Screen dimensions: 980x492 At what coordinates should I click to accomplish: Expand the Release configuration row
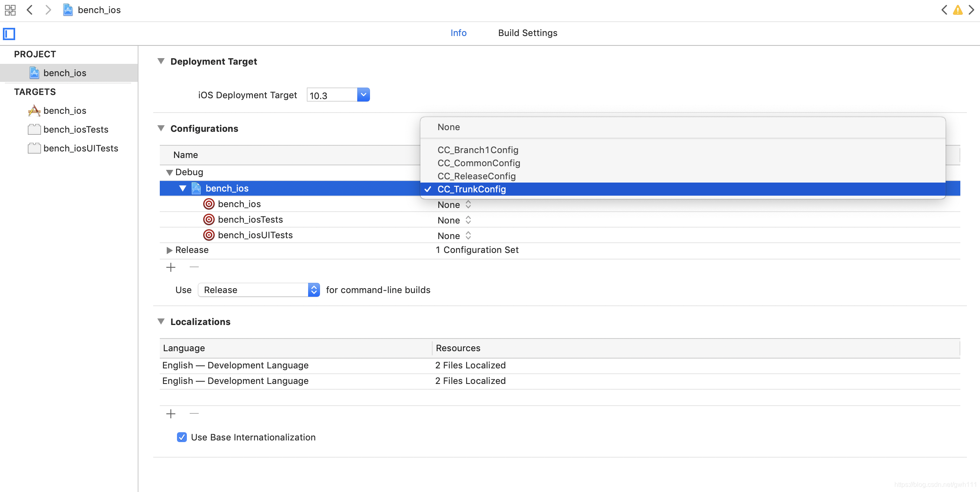pyautogui.click(x=169, y=250)
